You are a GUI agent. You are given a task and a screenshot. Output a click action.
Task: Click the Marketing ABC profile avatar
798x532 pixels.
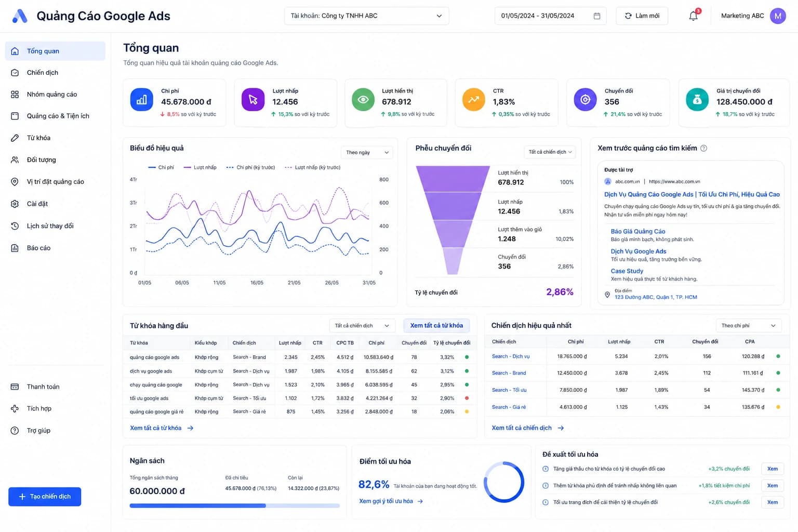778,16
